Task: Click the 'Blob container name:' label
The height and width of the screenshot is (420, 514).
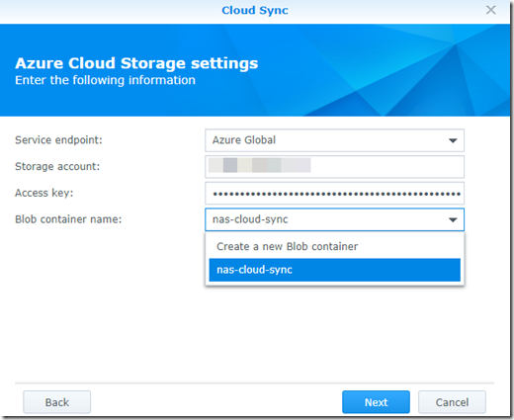Action: point(68,219)
